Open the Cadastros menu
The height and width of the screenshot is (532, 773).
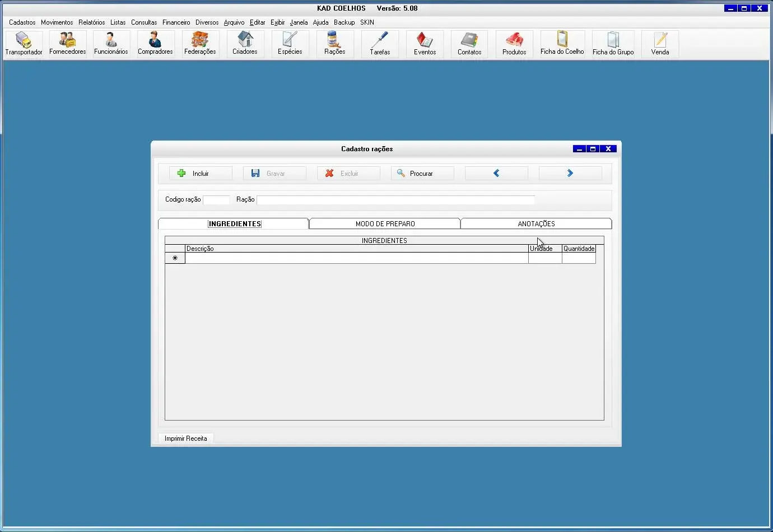pyautogui.click(x=22, y=22)
